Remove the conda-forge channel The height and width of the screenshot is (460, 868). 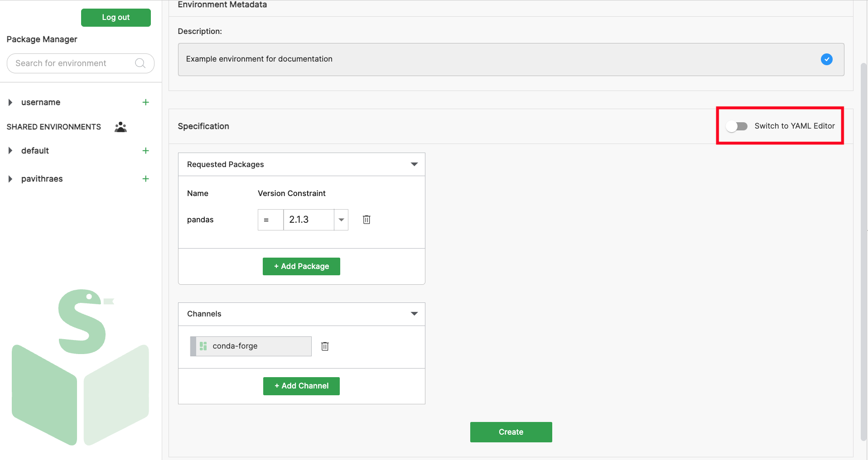click(x=325, y=346)
